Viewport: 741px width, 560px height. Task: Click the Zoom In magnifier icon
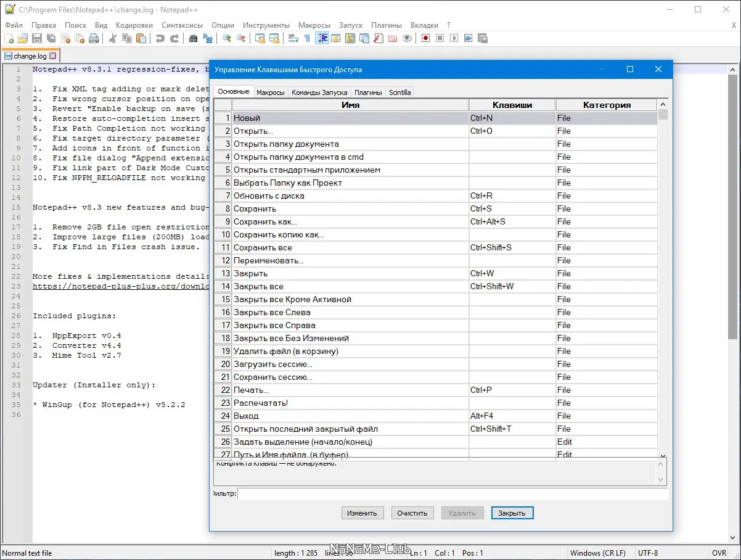point(227,38)
